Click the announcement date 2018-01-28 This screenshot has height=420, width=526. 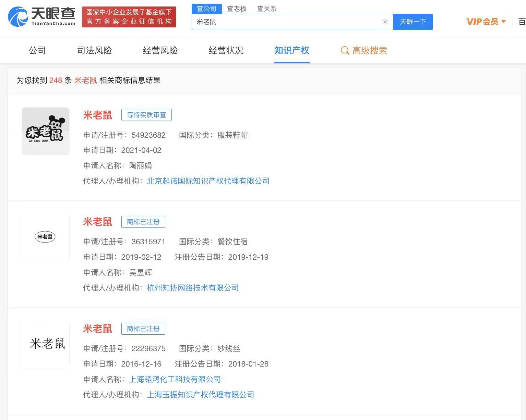pos(248,364)
